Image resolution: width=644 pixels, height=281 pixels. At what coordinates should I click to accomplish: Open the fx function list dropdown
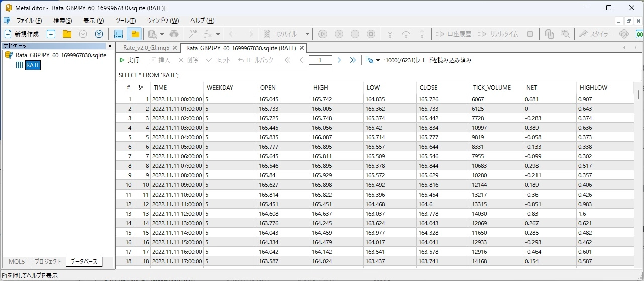coord(218,34)
